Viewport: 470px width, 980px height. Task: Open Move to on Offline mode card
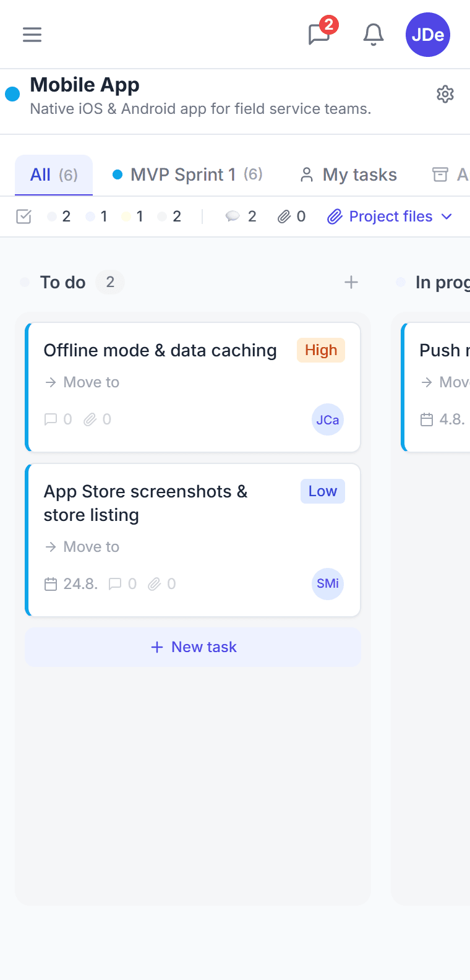coord(82,382)
